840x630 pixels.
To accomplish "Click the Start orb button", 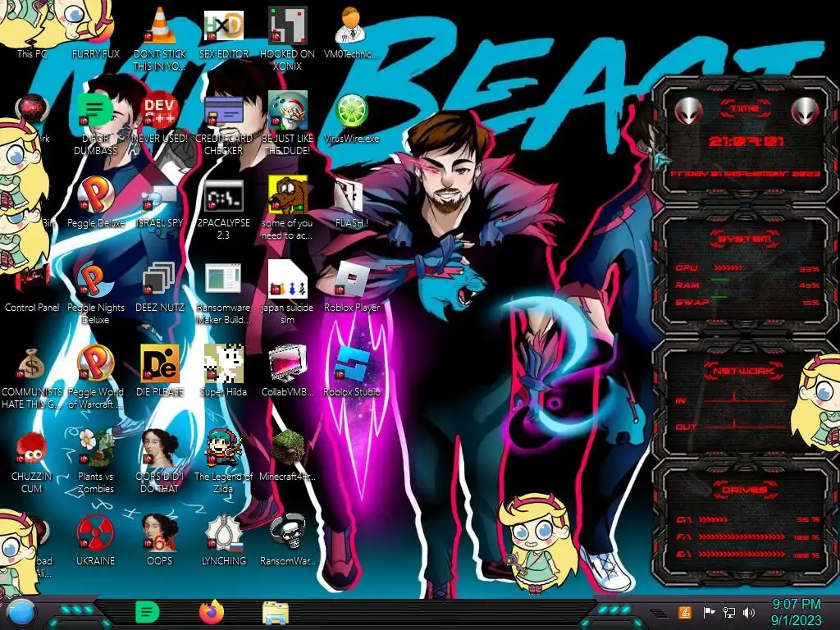I will click(21, 612).
